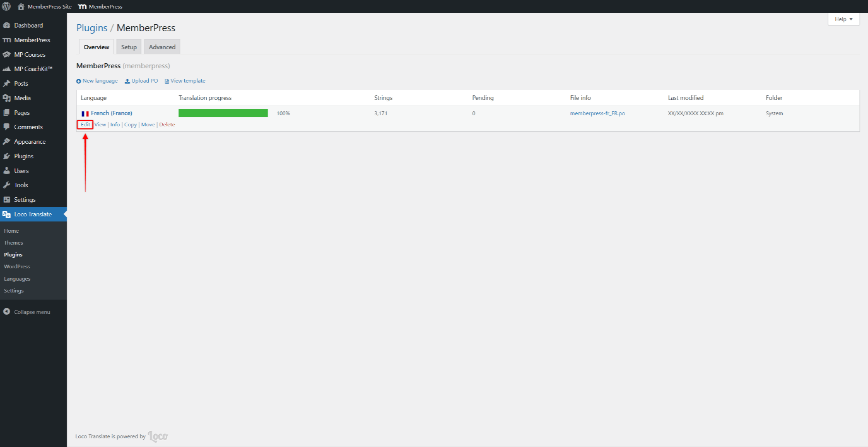This screenshot has height=447, width=868.
Task: Open memberpress-fr_FR.po file info
Action: pyautogui.click(x=597, y=113)
